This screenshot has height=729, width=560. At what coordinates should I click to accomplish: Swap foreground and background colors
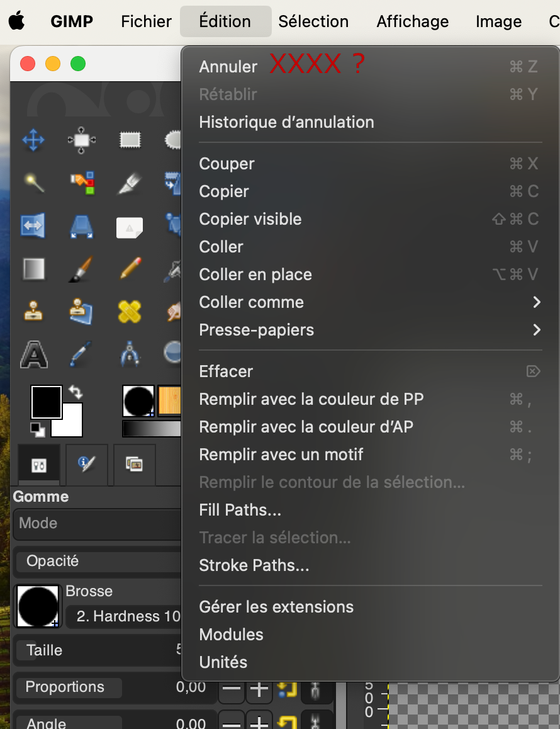(x=76, y=392)
